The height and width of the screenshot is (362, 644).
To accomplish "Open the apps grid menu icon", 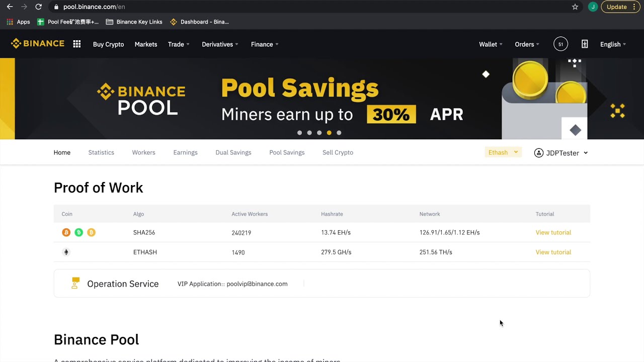I will (77, 44).
